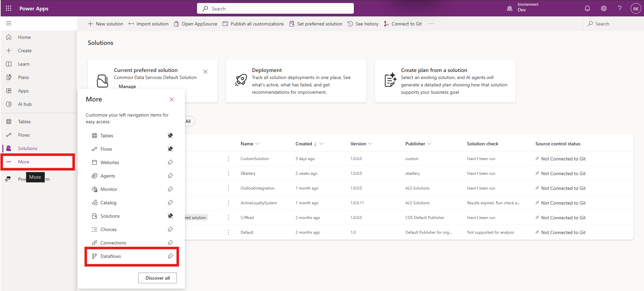Click the notifications bell icon
Viewport: 644px width, 291px height.
pyautogui.click(x=587, y=8)
